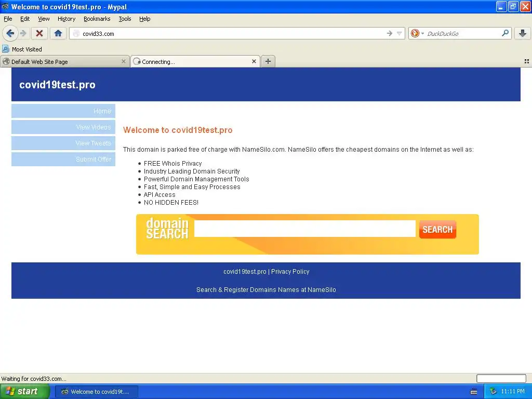Screen dimensions: 532x399
Task: Click the status bar progress box
Action: click(x=501, y=378)
